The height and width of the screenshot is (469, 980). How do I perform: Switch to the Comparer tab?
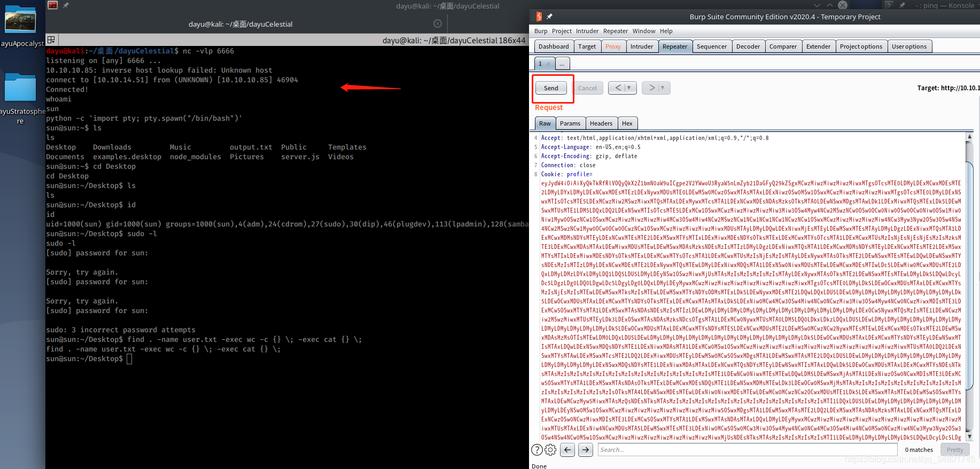(x=783, y=46)
